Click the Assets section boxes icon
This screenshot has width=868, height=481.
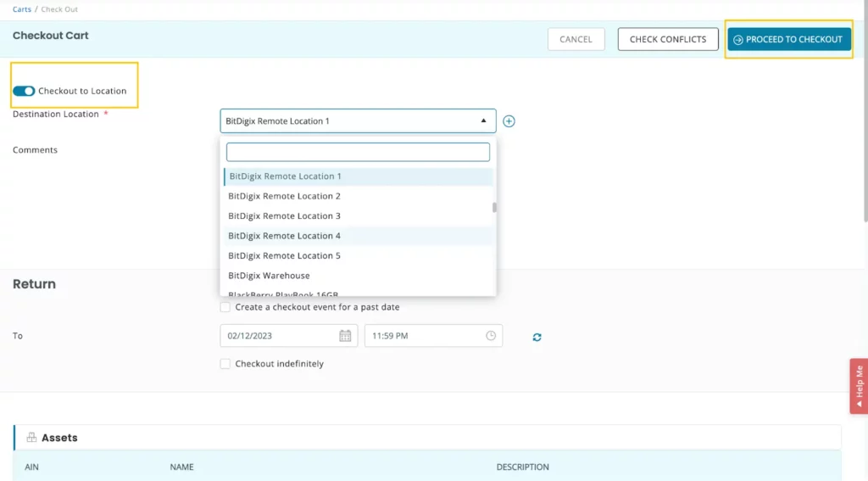pos(31,438)
